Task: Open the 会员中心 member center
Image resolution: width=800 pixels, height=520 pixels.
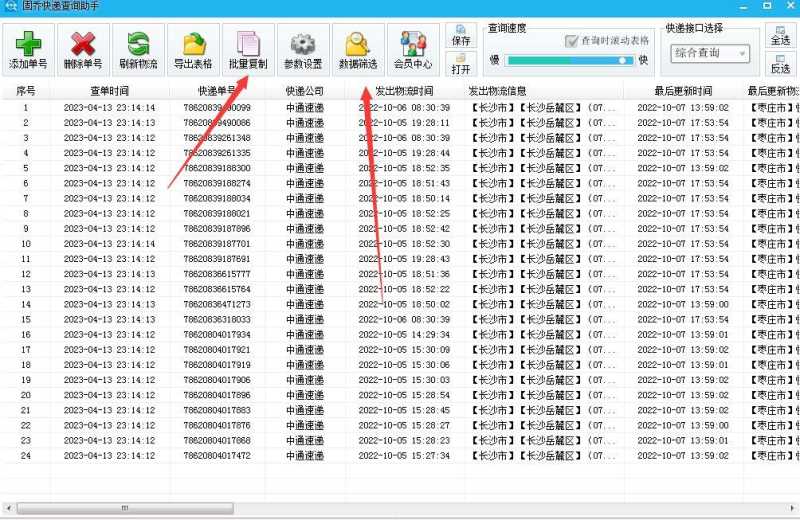Action: (412, 45)
